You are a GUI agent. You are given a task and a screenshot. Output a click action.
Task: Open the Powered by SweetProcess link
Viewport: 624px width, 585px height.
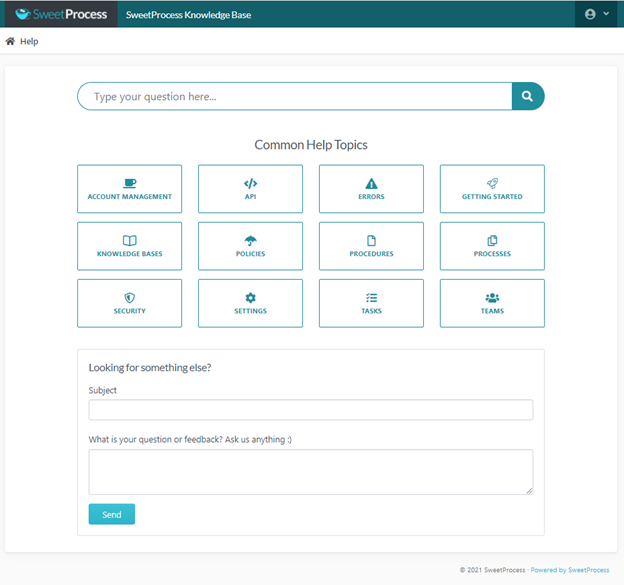[x=570, y=570]
